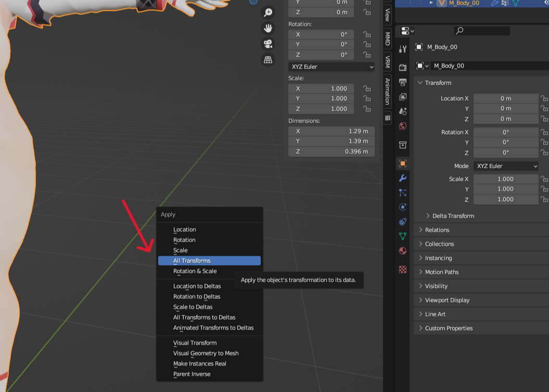Open the Modifiers wrench tab icon
This screenshot has height=392, width=549.
[x=403, y=178]
